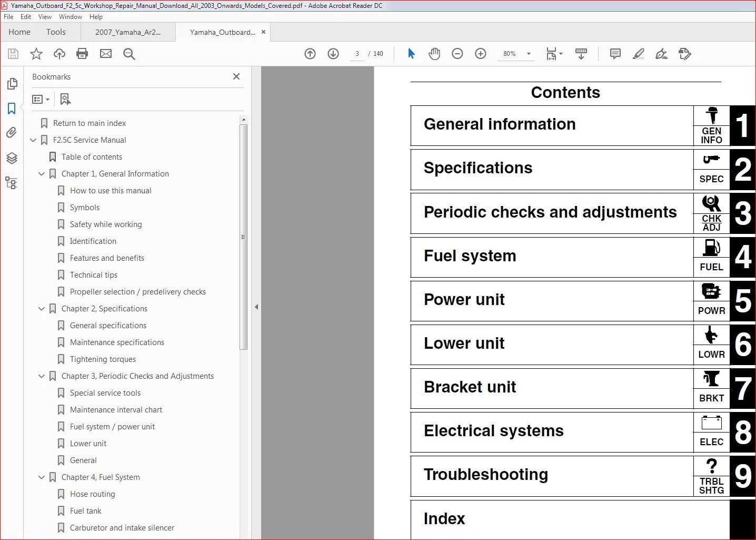Image resolution: width=756 pixels, height=540 pixels.
Task: Collapse Chapter 1, General Information bookmark
Action: coord(42,174)
